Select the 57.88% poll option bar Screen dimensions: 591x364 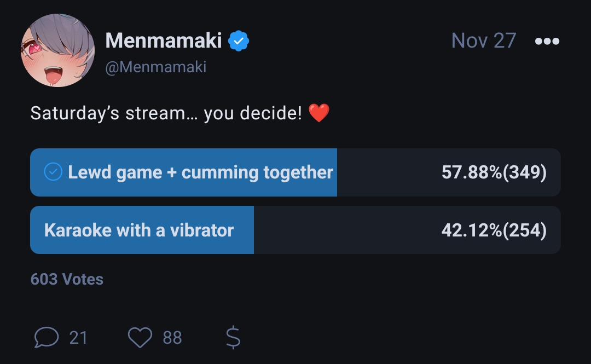(296, 172)
